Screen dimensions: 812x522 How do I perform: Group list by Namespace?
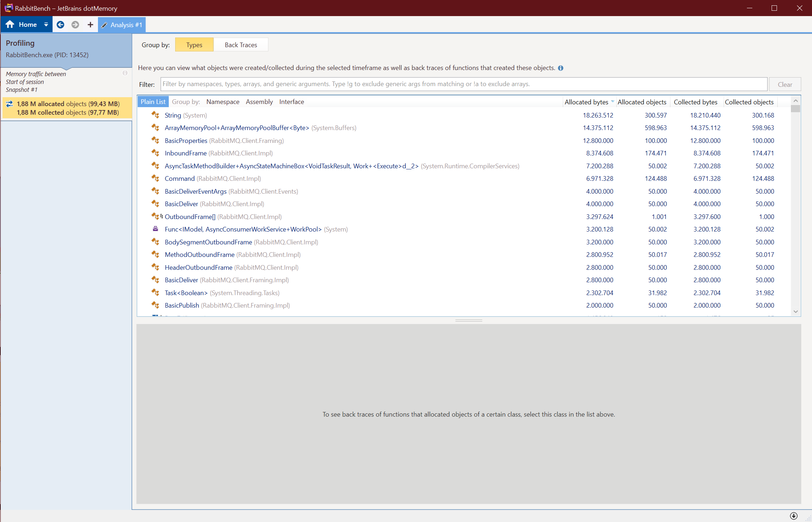click(223, 102)
